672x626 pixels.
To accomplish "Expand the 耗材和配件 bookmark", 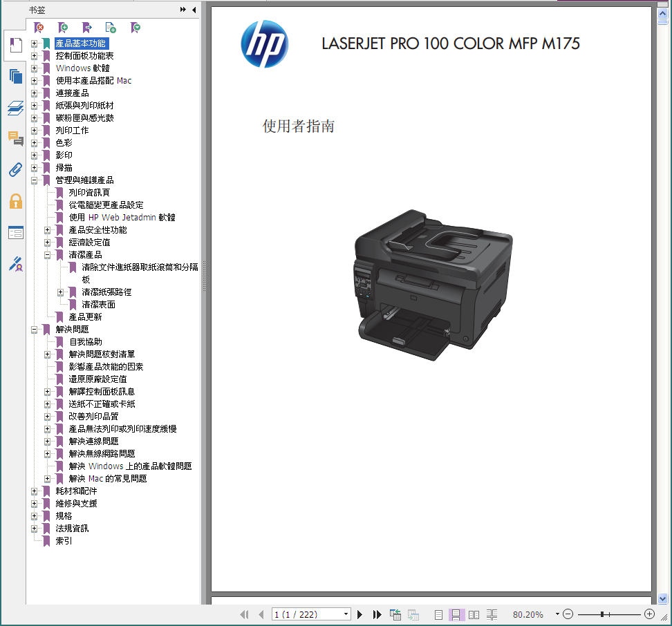I will pyautogui.click(x=35, y=491).
